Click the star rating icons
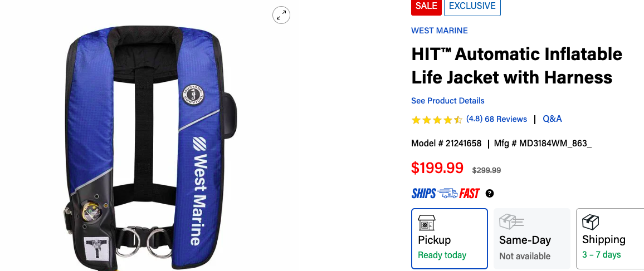644x271 pixels. click(437, 120)
